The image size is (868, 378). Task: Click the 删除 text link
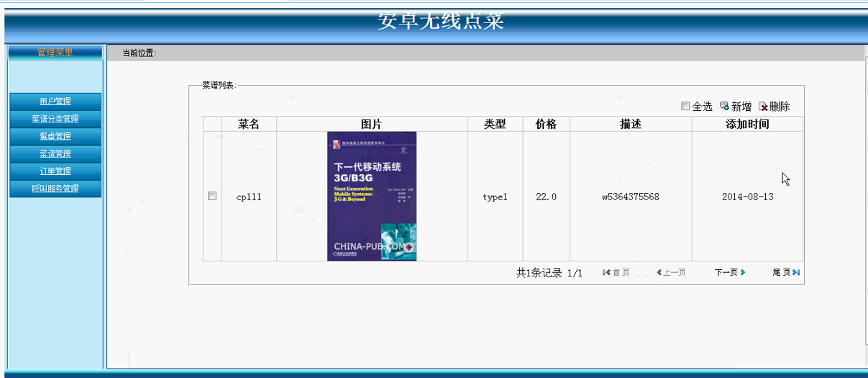click(x=780, y=107)
